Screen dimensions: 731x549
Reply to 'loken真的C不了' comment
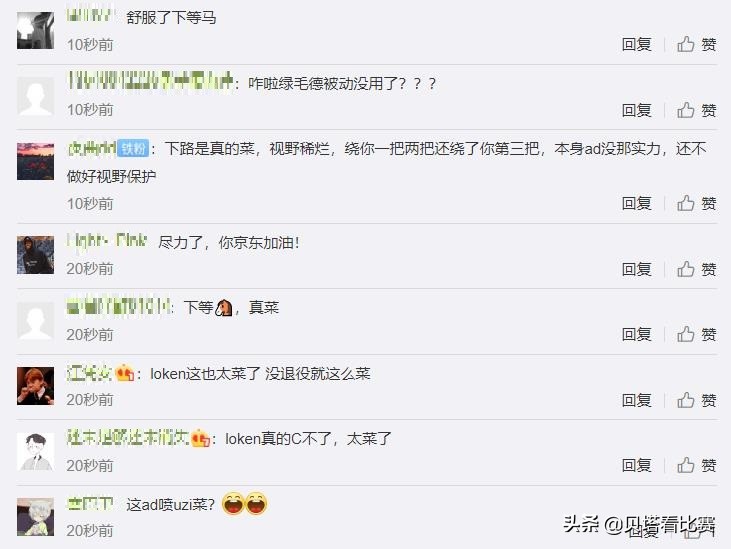[x=636, y=465]
